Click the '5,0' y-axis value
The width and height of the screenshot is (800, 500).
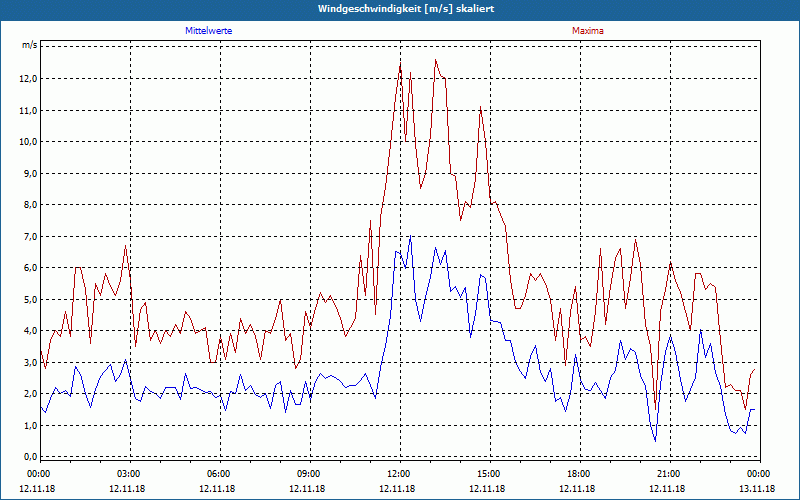click(31, 299)
